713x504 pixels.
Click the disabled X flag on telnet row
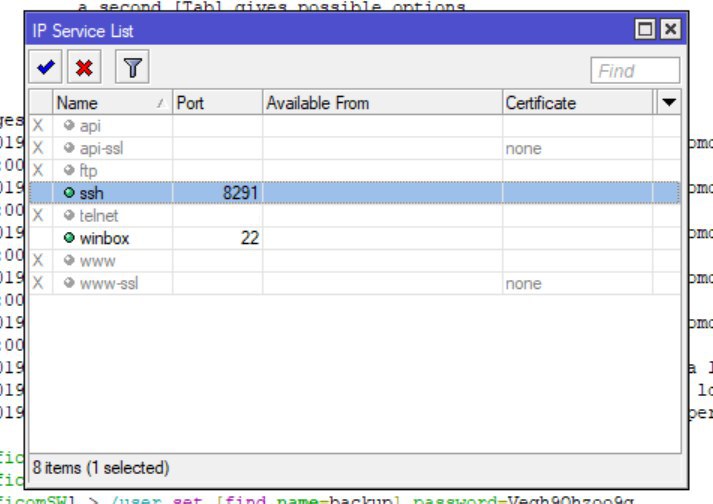38,215
